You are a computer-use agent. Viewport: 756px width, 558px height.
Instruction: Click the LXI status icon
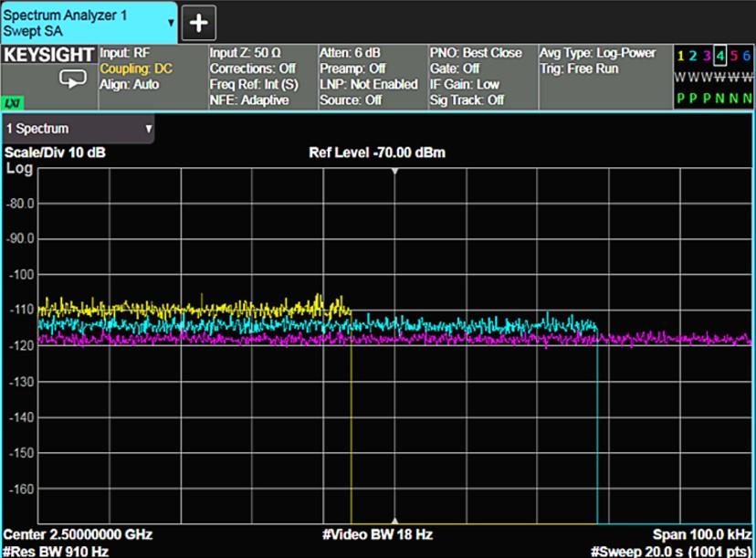click(13, 102)
